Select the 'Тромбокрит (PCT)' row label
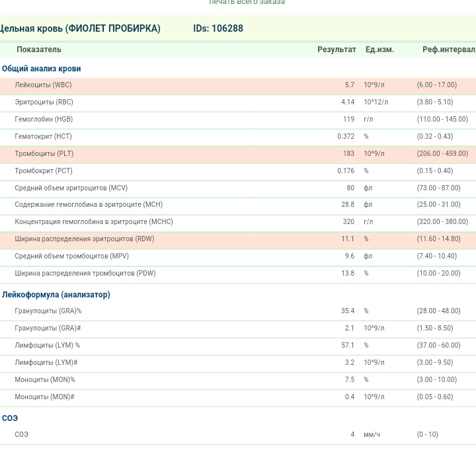The image size is (476, 462). tap(44, 171)
